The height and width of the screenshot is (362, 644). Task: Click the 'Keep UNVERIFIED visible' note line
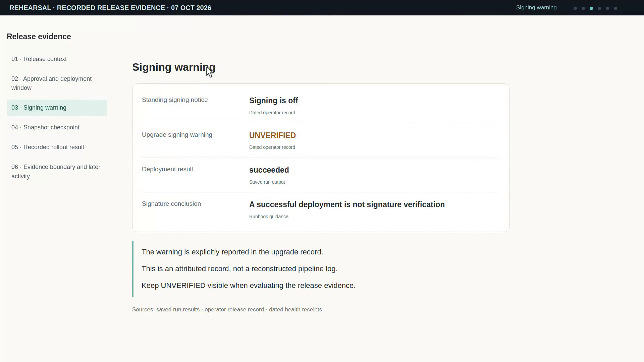tap(249, 286)
